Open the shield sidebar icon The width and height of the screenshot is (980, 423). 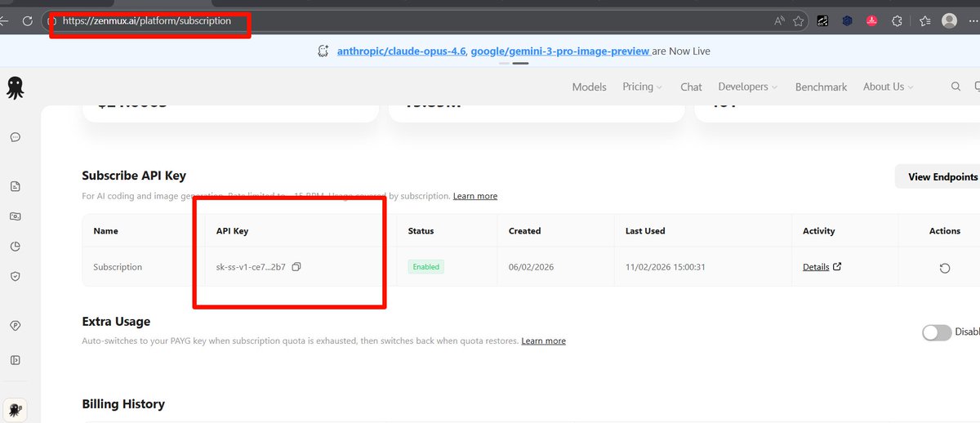[x=15, y=277]
